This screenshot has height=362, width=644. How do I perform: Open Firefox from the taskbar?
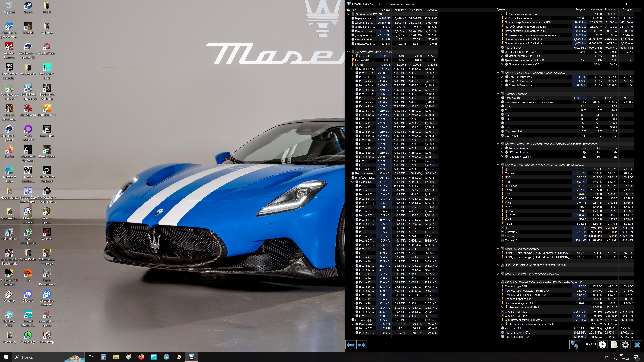coord(141,357)
